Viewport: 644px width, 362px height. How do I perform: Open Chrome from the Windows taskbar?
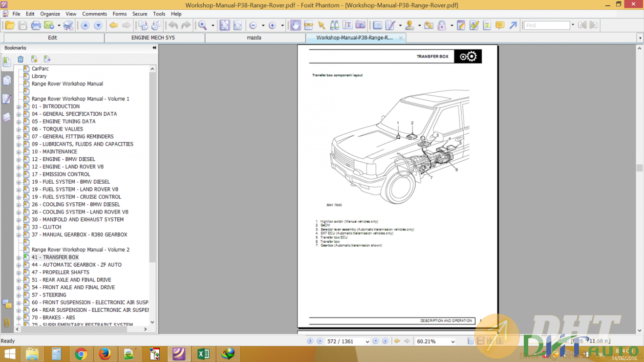tap(81, 354)
